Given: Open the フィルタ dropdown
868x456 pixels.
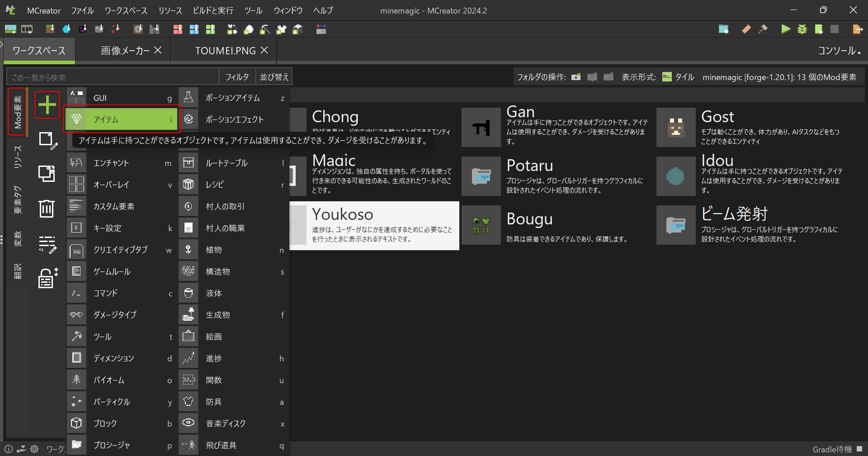Looking at the screenshot, I should coord(237,77).
